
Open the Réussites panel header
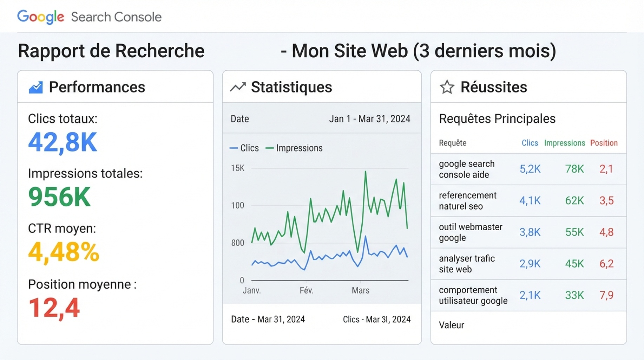[528, 87]
